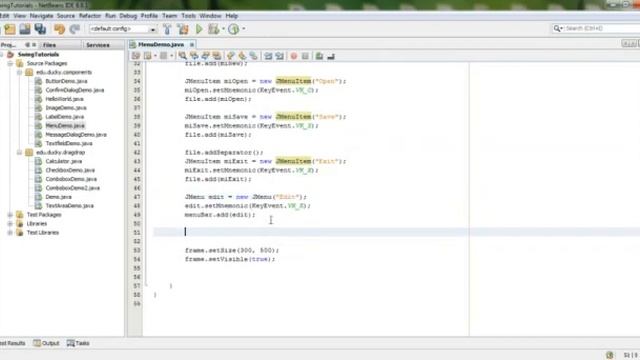Click the Find Previous Occurrence editor icon
The height and width of the screenshot is (360, 640).
point(194,56)
